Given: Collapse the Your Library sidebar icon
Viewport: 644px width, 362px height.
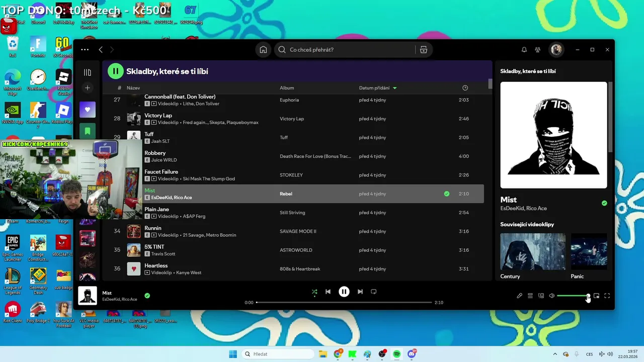Looking at the screenshot, I should point(88,72).
